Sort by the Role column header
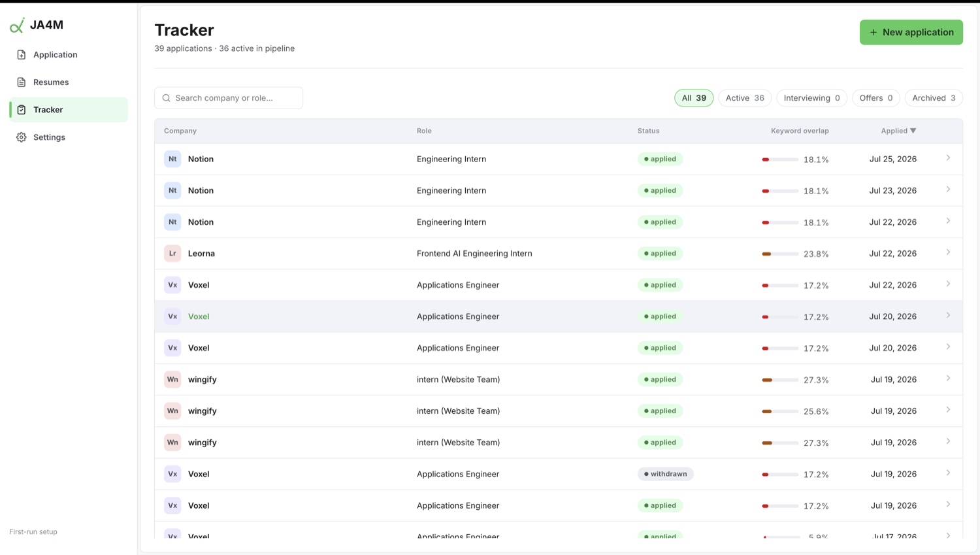Screen dimensions: 980x555 (x=424, y=131)
